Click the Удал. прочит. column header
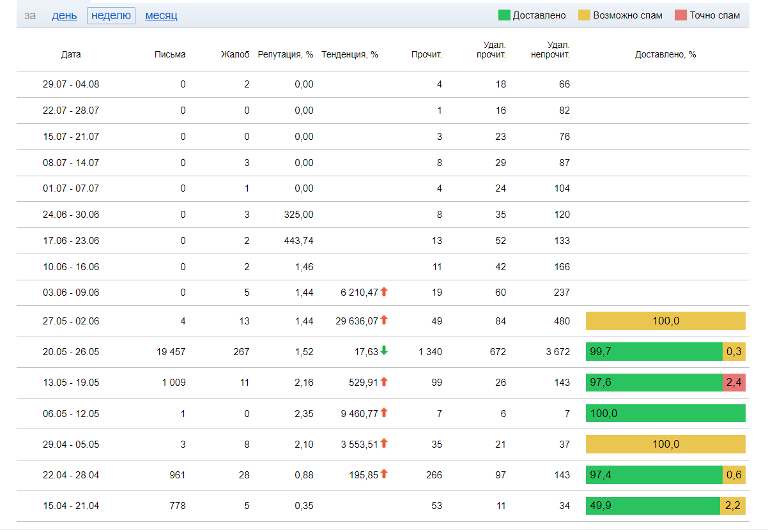The image size is (768, 532). (x=491, y=50)
